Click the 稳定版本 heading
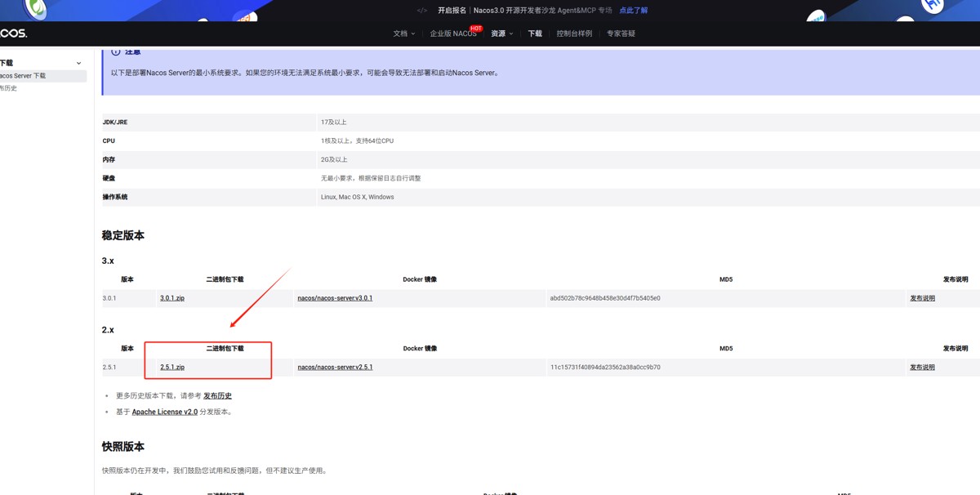Screen dimensions: 980x495 123,235
